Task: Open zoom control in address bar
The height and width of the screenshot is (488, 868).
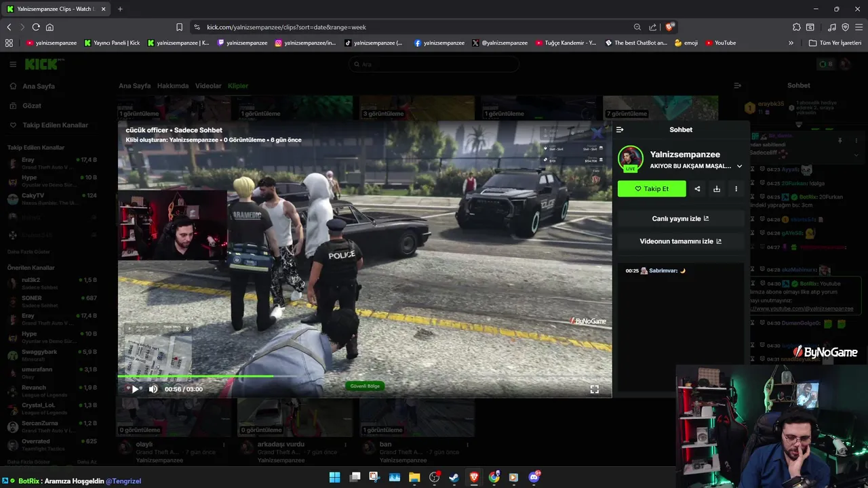Action: (637, 27)
